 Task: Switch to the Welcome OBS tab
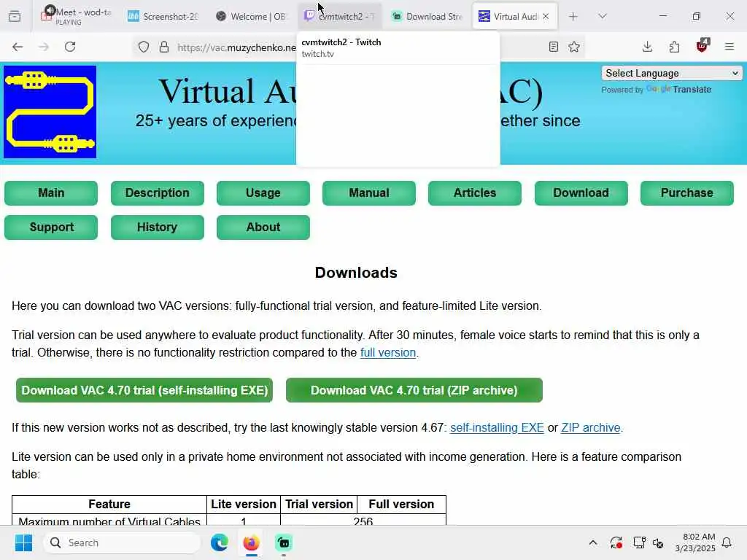[251, 16]
